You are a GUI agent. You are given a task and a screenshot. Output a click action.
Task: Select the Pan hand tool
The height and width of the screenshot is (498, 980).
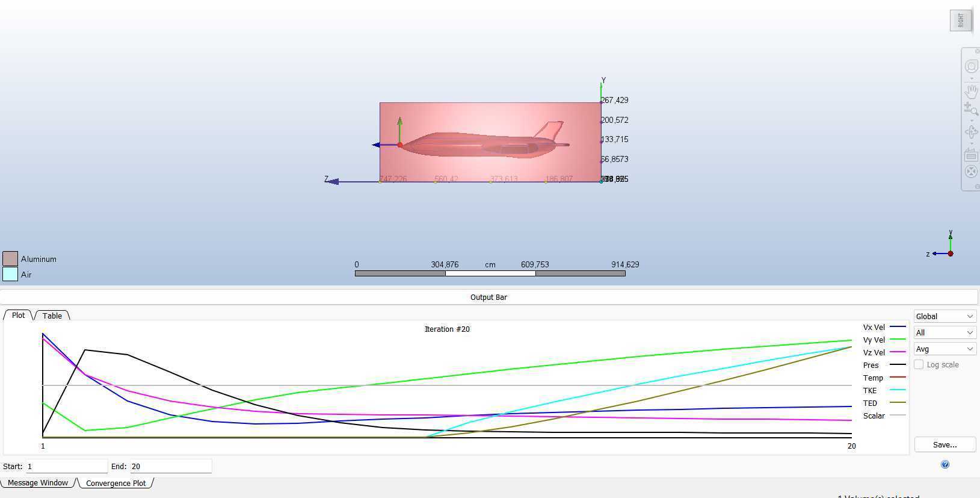click(x=971, y=92)
